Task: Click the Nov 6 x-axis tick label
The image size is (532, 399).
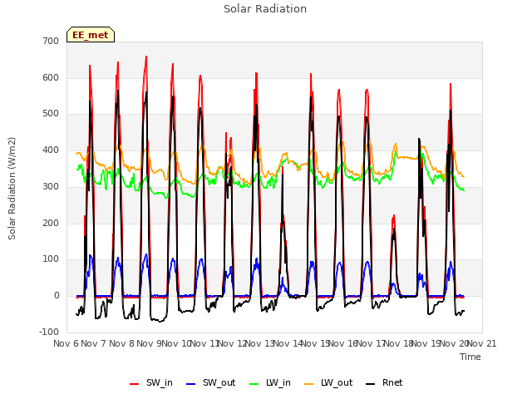Action: [x=66, y=343]
